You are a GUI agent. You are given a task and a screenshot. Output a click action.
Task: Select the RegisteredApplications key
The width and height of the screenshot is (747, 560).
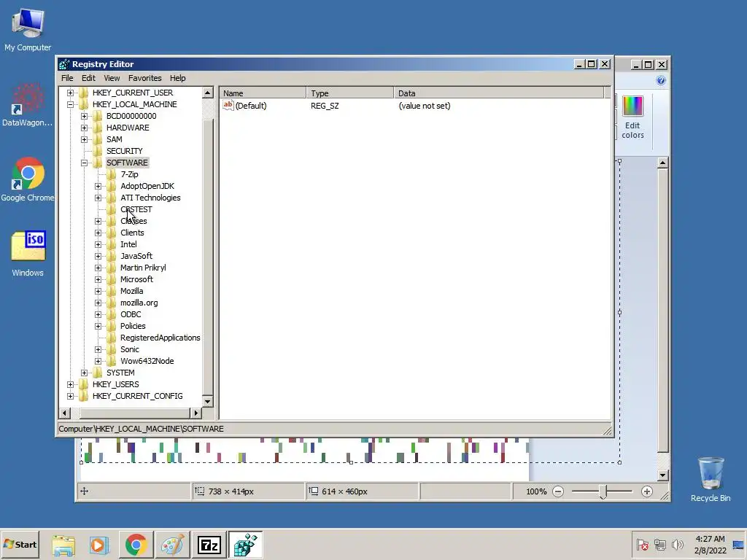click(x=160, y=338)
